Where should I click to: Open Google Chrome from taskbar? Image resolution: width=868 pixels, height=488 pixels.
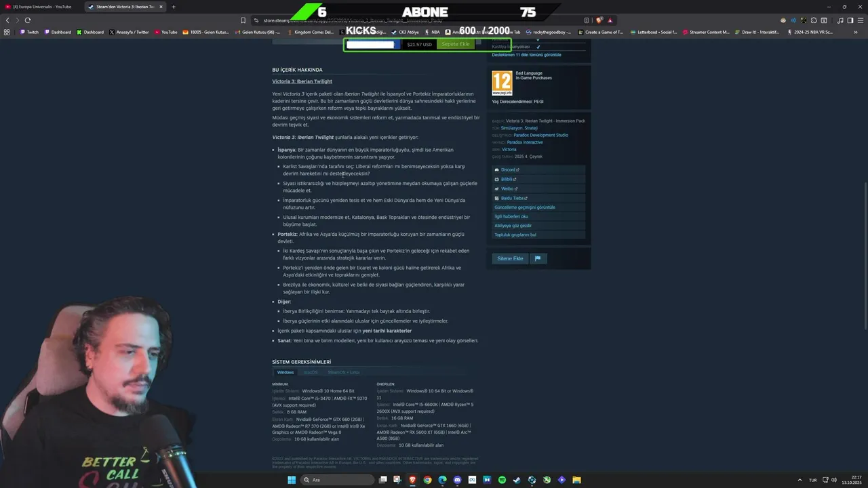click(427, 480)
